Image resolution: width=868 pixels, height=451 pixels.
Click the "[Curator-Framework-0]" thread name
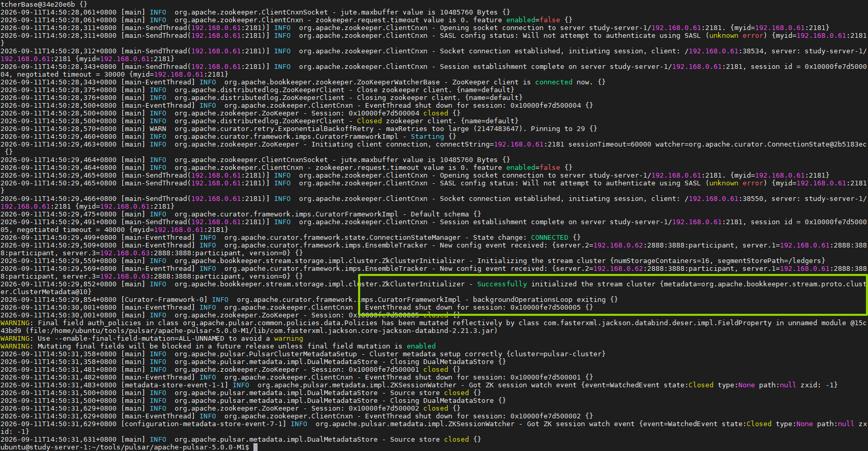[164, 300]
